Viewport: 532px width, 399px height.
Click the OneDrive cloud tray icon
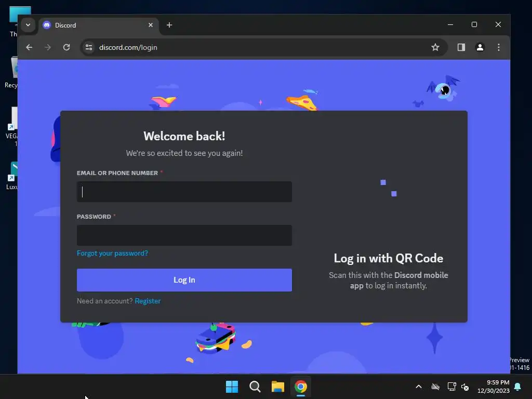tap(435, 387)
